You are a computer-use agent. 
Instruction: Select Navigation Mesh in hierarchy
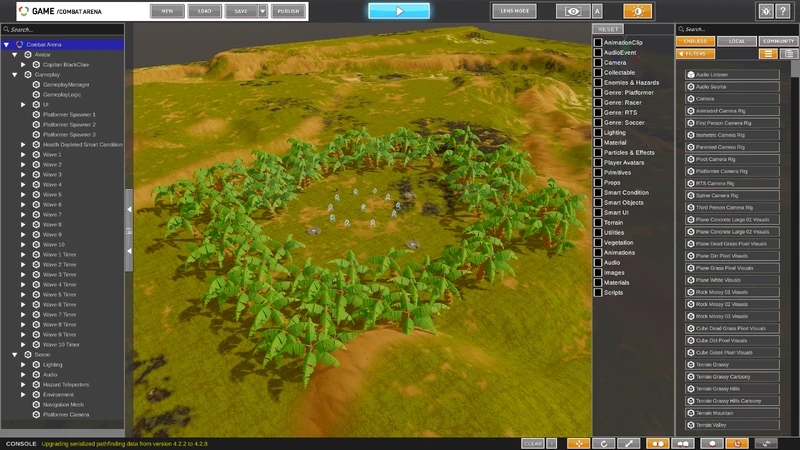click(x=63, y=405)
